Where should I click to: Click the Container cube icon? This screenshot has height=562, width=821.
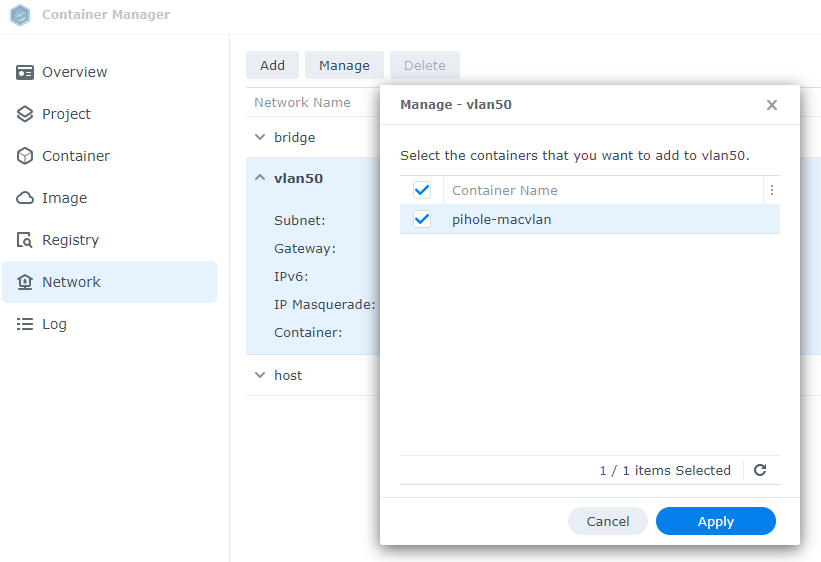[25, 156]
